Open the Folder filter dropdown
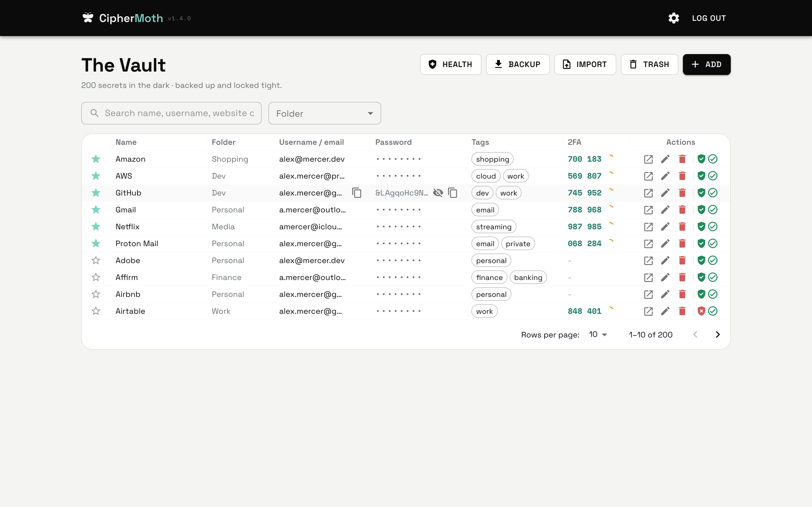This screenshot has width=812, height=507. (325, 113)
